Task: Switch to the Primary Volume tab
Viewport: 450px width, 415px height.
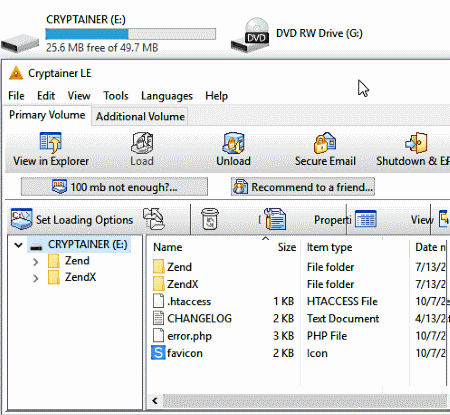Action: (47, 115)
